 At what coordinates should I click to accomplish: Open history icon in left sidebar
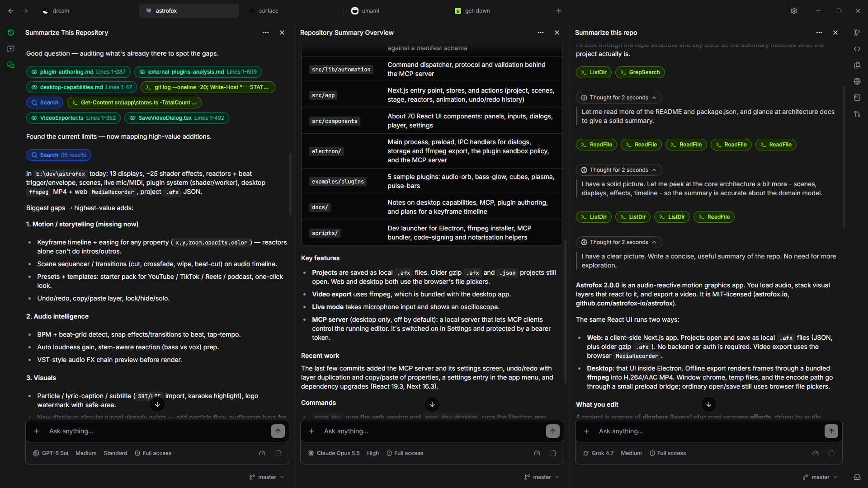(x=11, y=33)
